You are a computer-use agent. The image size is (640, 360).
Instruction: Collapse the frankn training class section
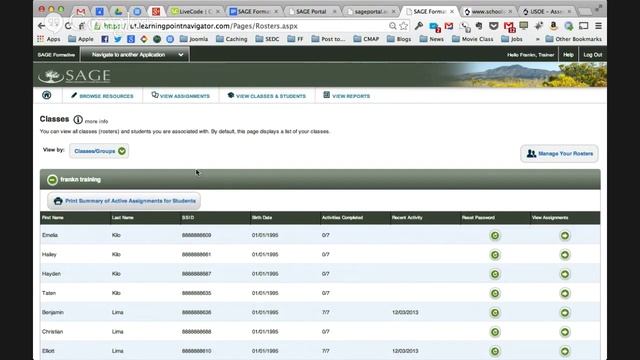tap(52, 180)
